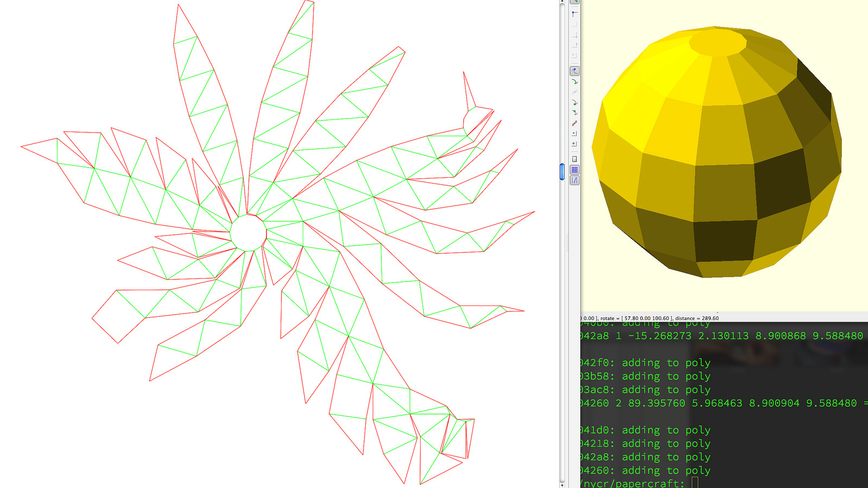Enable snap to paths green curve icon
Viewport: 868px width, 488px height.
pyautogui.click(x=574, y=82)
